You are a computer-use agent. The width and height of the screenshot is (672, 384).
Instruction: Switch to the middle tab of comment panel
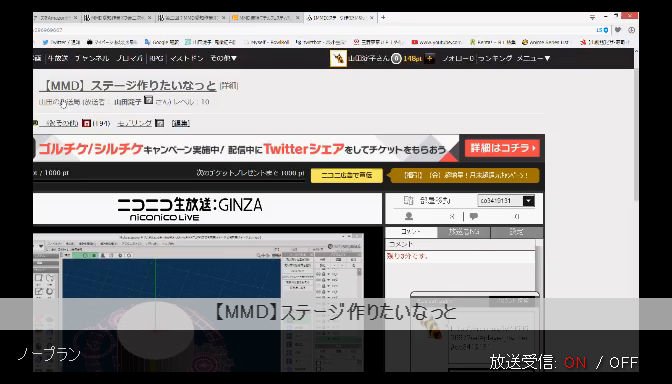(x=464, y=232)
